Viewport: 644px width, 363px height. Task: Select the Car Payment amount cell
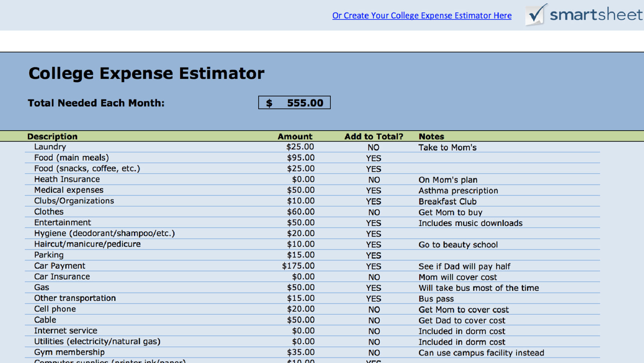[298, 266]
